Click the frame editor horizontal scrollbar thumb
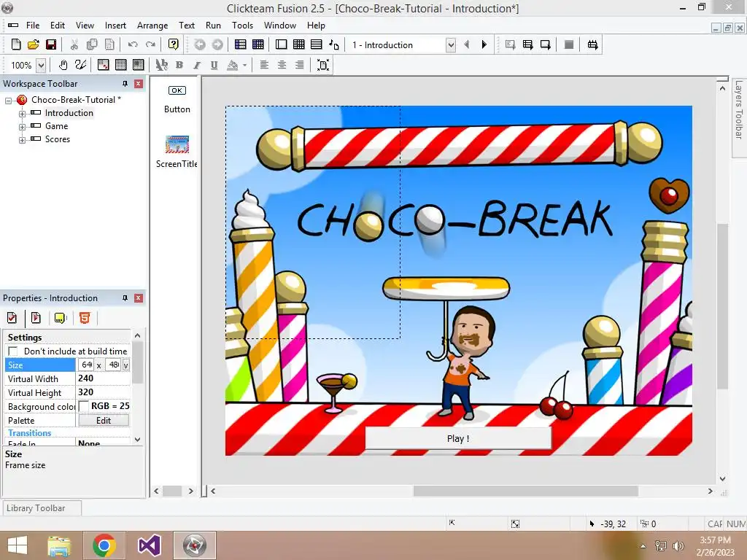This screenshot has width=747, height=560. pos(525,491)
